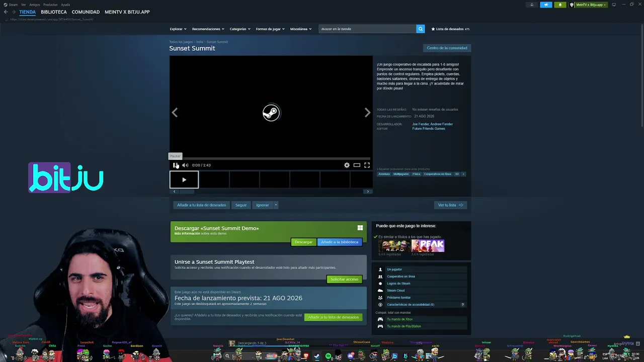
Task: Open the COMUNIDAD tab
Action: coord(86,12)
